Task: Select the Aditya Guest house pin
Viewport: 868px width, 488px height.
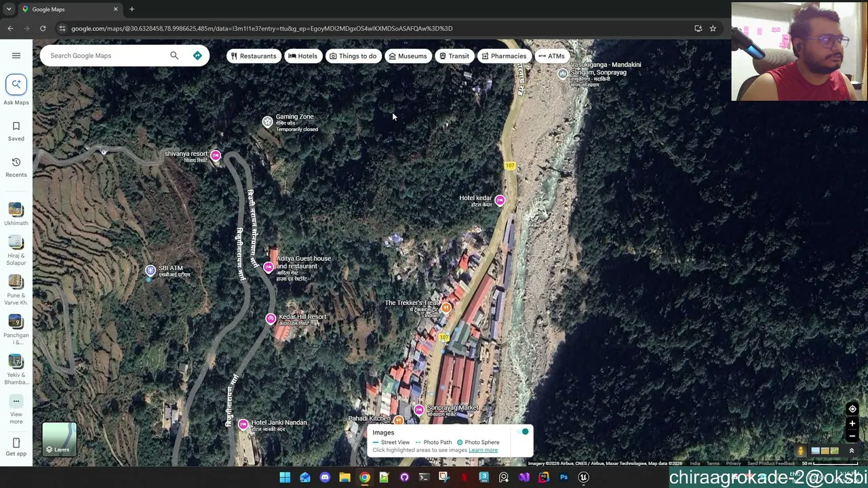Action: 269,267
